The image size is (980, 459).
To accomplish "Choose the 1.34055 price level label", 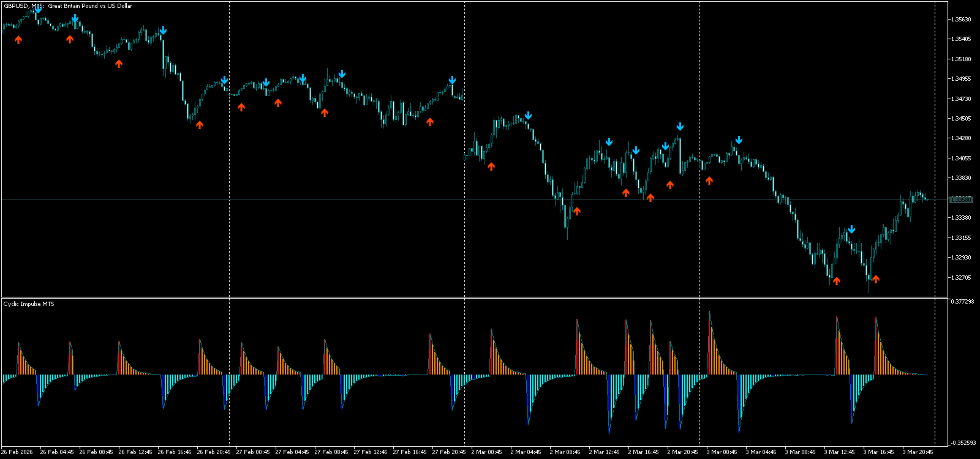I will pos(960,159).
